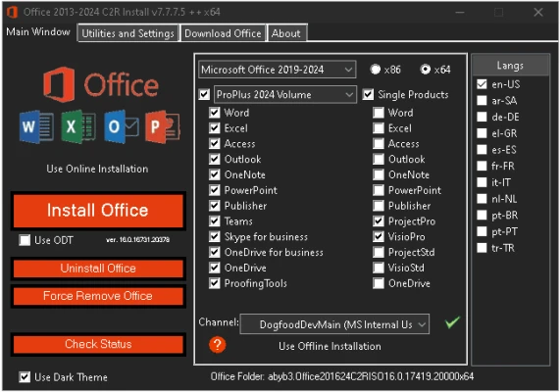
Task: Click the Check Status button
Action: coord(98,344)
